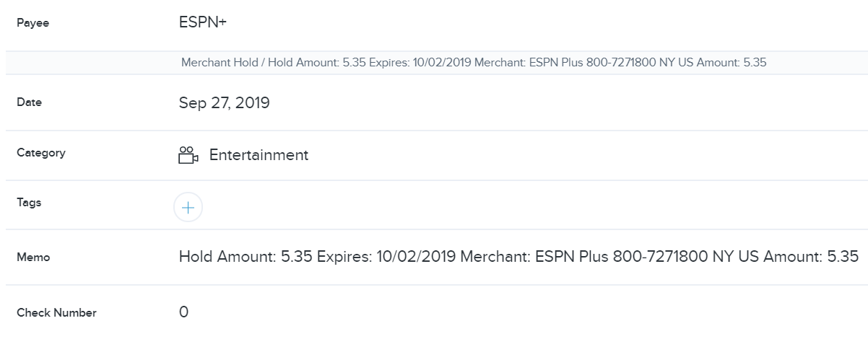Select the Sep 27, 2019 date value

(224, 103)
